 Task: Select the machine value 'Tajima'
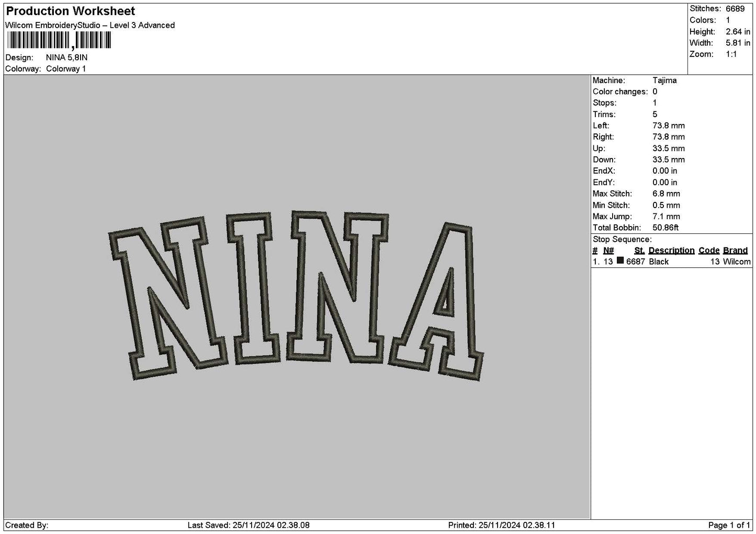tap(664, 81)
